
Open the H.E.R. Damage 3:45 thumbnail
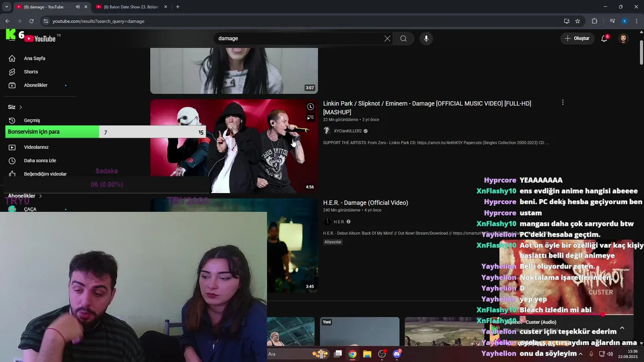(292, 245)
